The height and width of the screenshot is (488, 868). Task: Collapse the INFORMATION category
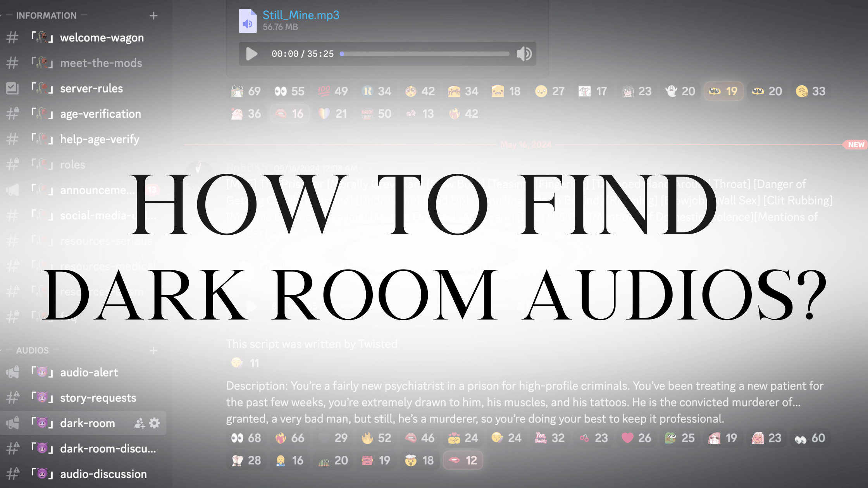(x=45, y=15)
